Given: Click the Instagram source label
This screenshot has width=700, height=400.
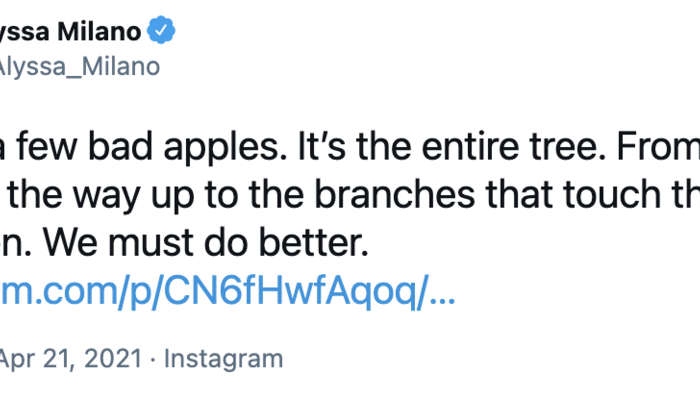Looking at the screenshot, I should point(223,358).
